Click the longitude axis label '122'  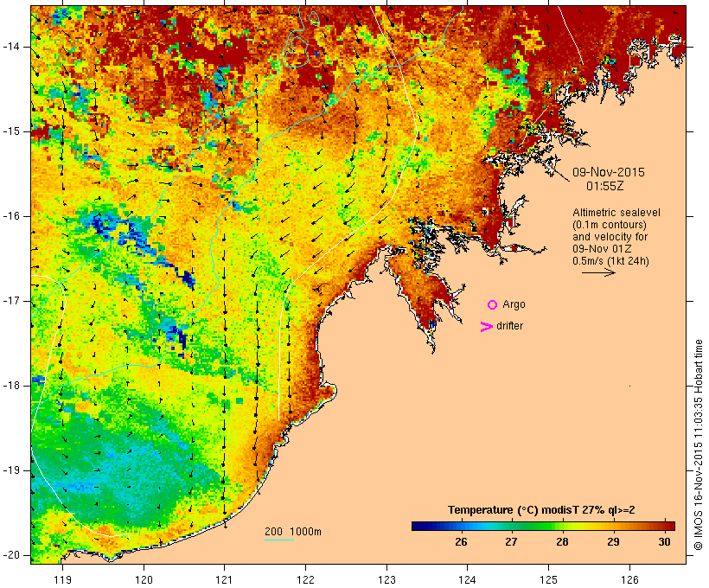point(306,579)
